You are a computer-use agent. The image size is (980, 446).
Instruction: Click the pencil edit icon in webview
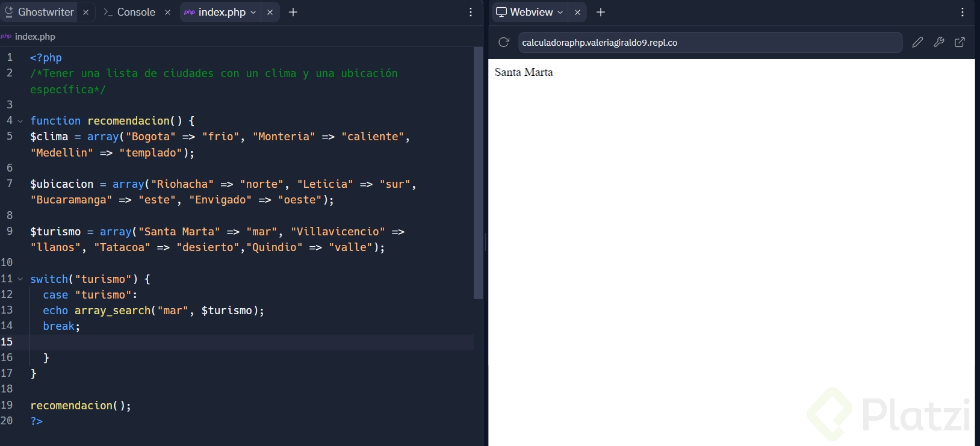pos(917,42)
